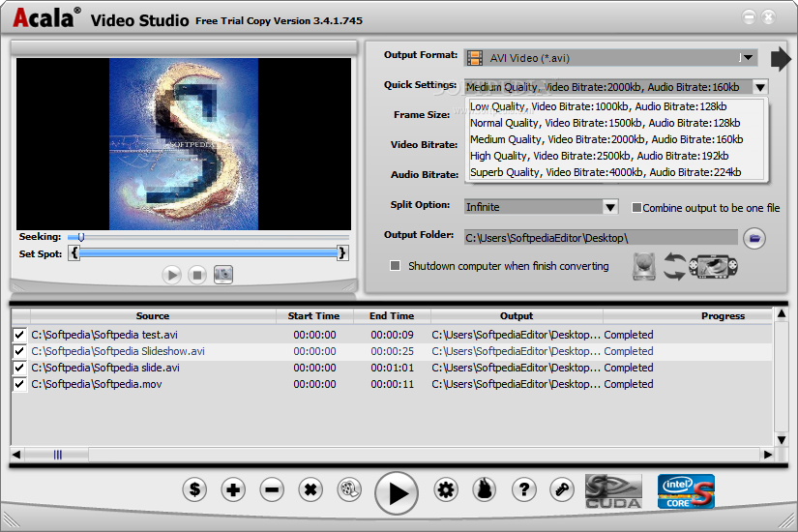Image resolution: width=798 pixels, height=532 pixels.
Task: Enable Combine output to be one file
Action: (636, 208)
